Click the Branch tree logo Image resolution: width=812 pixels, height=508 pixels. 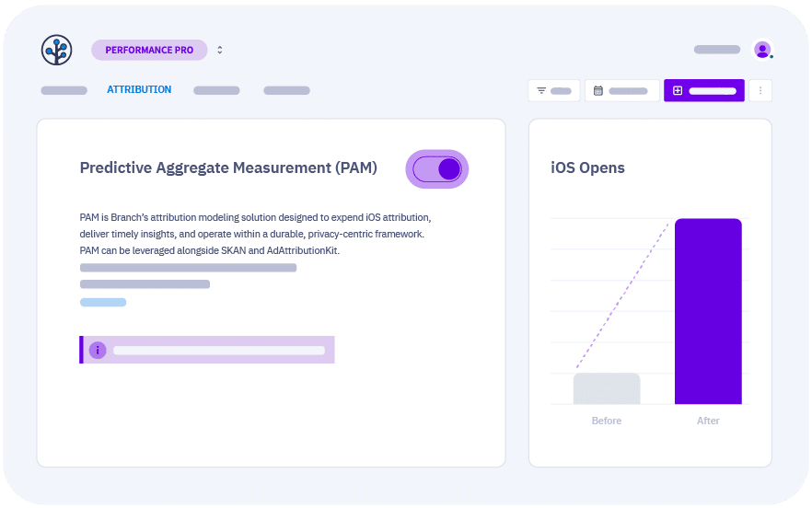tap(56, 50)
